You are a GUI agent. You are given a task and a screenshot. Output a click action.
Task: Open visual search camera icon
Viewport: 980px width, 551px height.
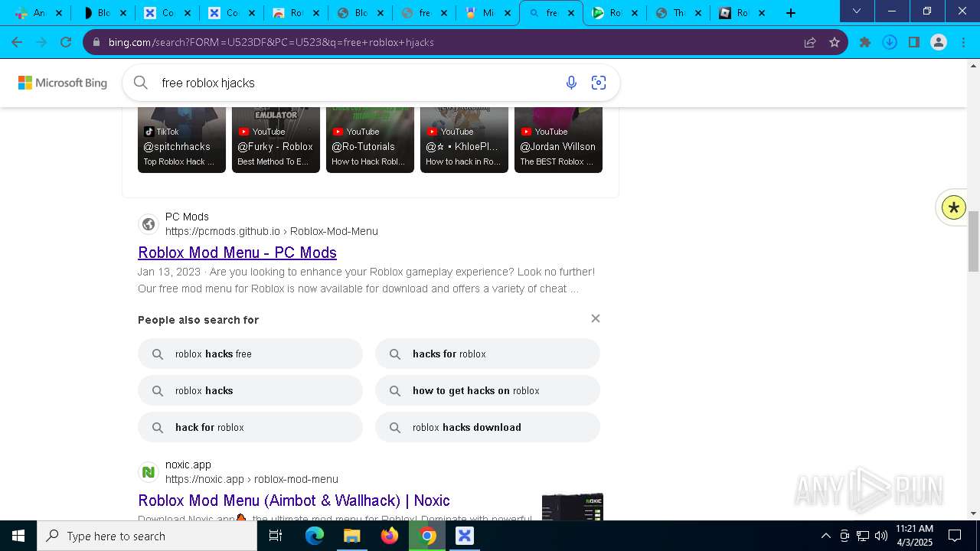599,83
